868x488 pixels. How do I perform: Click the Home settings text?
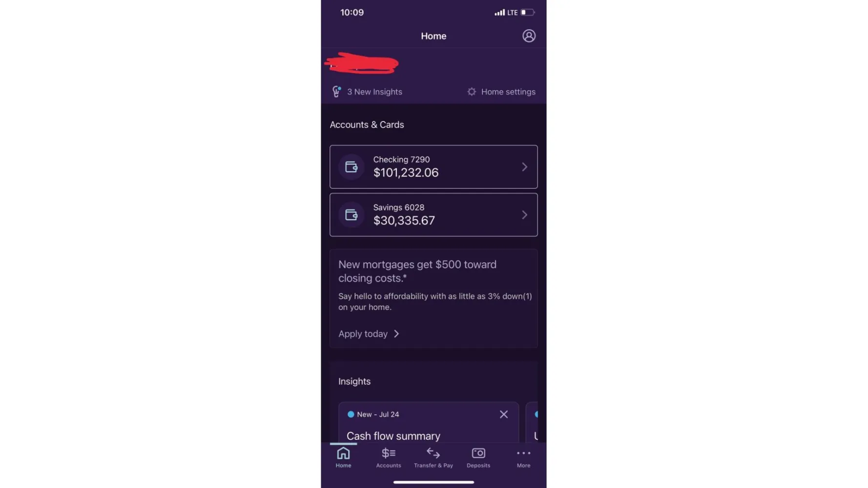pos(508,92)
